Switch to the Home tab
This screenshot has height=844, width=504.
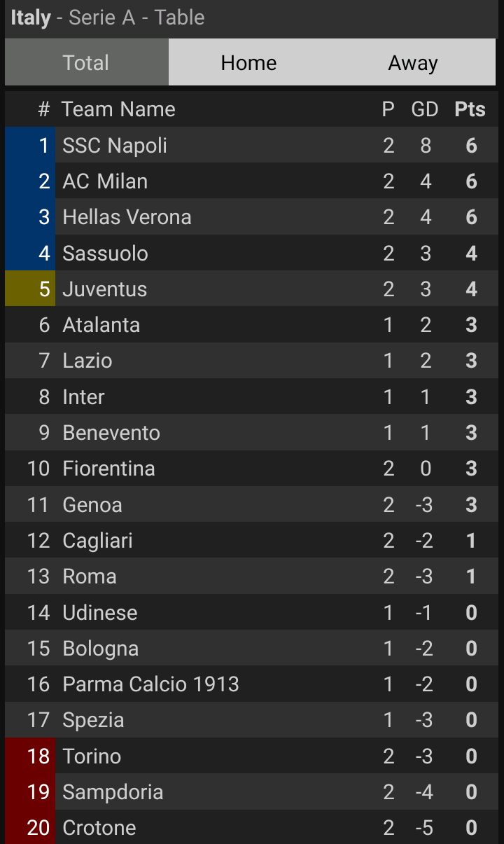pos(248,63)
